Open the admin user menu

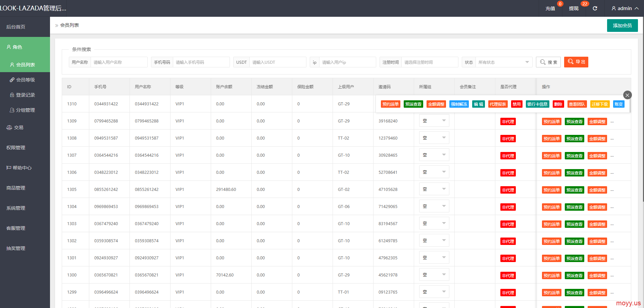625,8
